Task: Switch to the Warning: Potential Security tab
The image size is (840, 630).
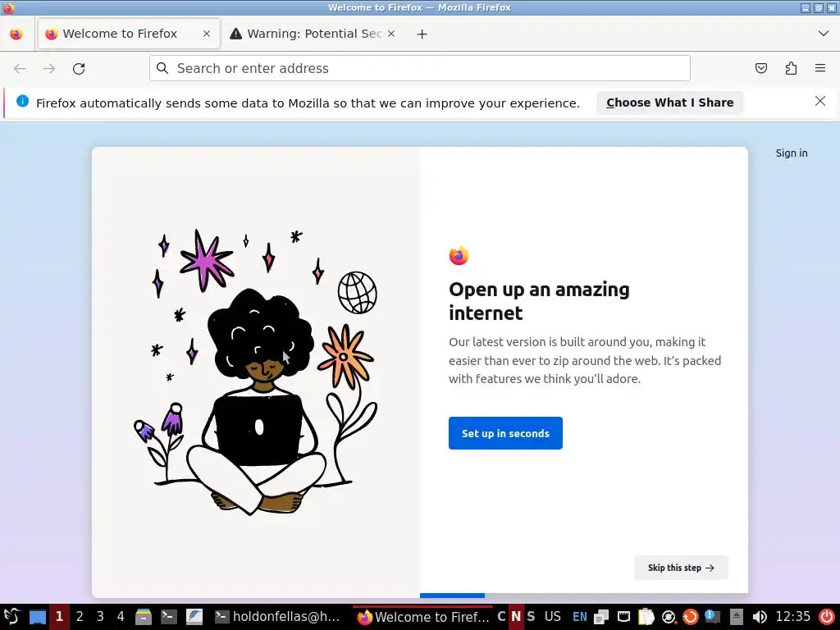Action: coord(313,34)
